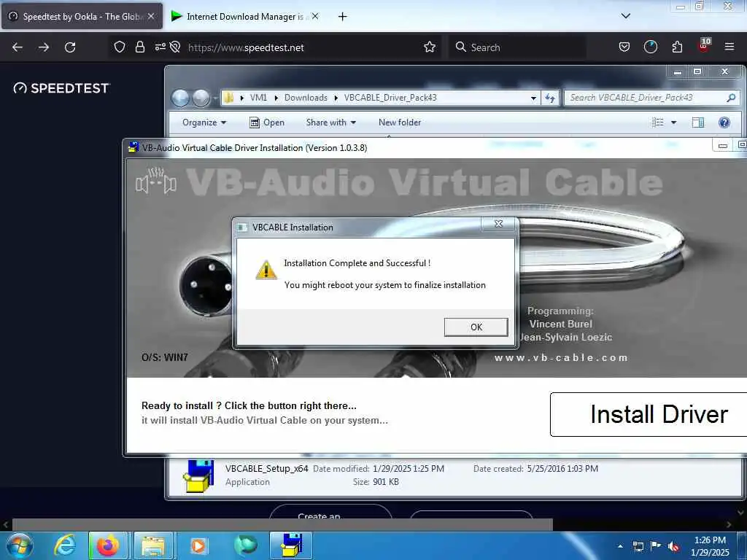Go back in the Explorer window

181,98
